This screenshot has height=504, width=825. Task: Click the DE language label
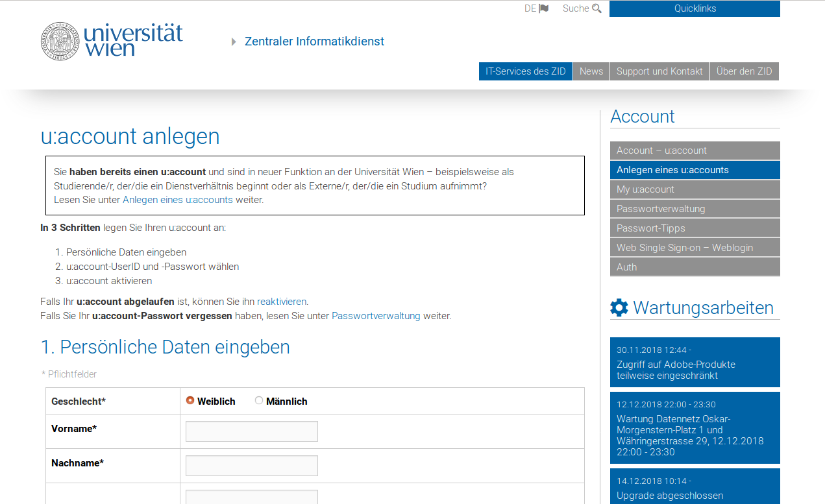click(530, 8)
